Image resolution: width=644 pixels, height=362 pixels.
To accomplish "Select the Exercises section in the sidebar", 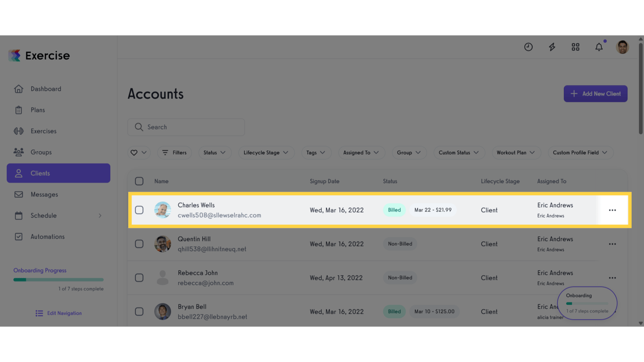I will tap(44, 131).
